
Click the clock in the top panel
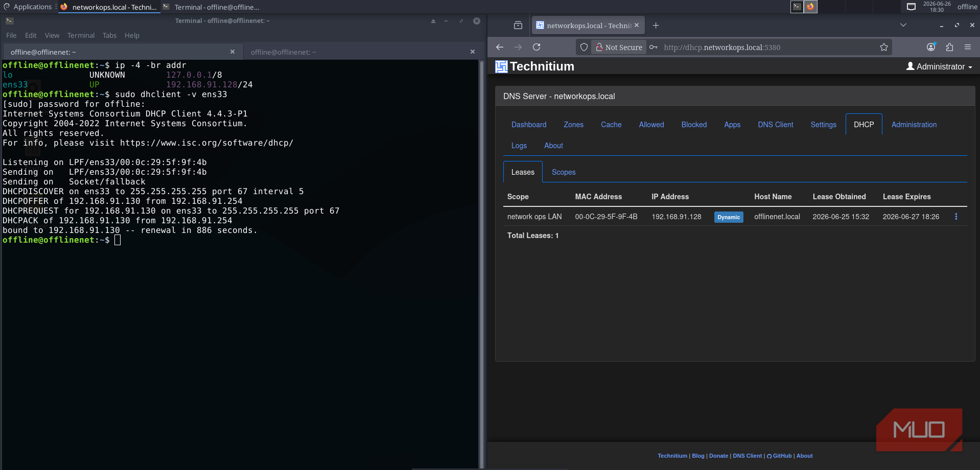point(937,7)
